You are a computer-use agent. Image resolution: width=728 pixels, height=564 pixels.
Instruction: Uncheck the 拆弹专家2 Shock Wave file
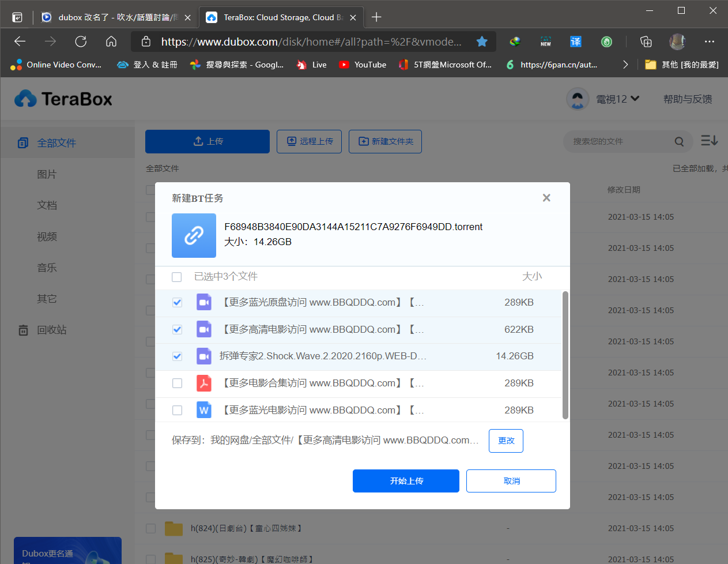pos(177,356)
